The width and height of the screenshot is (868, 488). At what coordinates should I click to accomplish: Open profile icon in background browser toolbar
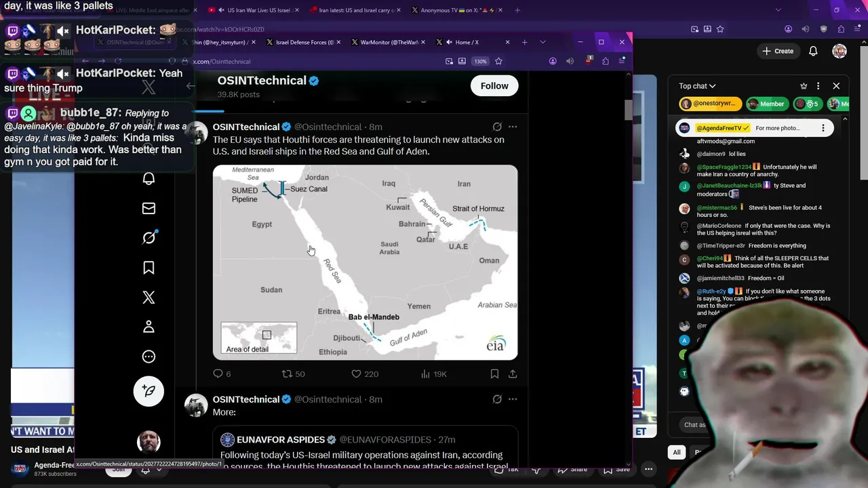(788, 29)
